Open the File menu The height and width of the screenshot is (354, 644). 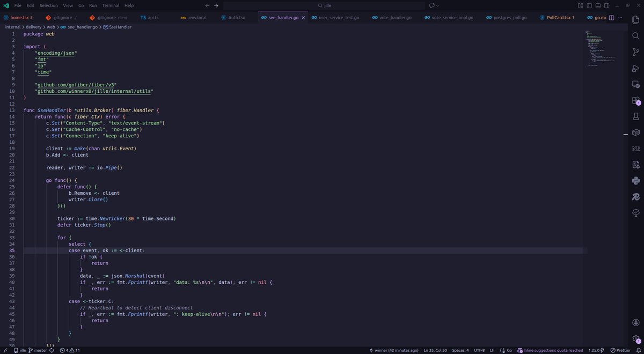click(18, 5)
